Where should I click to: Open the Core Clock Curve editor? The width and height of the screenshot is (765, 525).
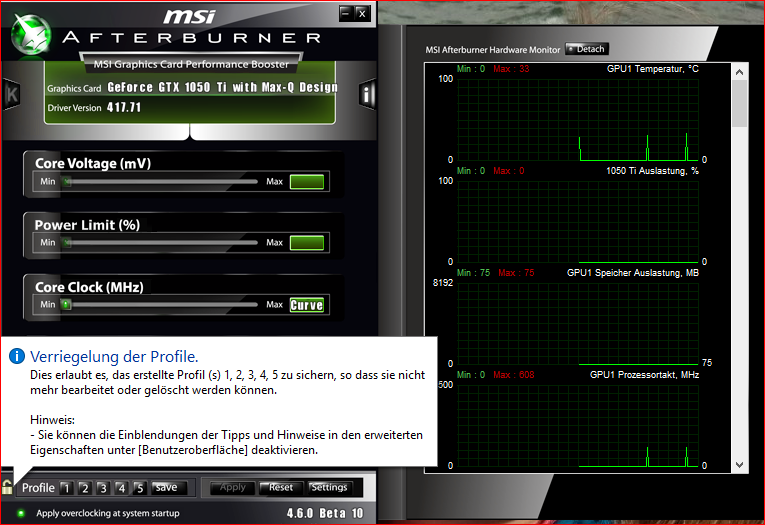307,305
